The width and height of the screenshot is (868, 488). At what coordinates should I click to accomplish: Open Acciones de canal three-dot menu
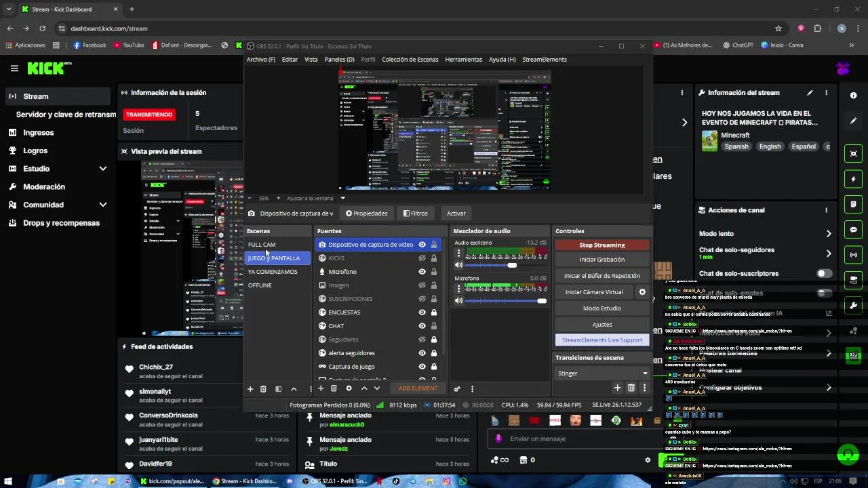(x=826, y=210)
